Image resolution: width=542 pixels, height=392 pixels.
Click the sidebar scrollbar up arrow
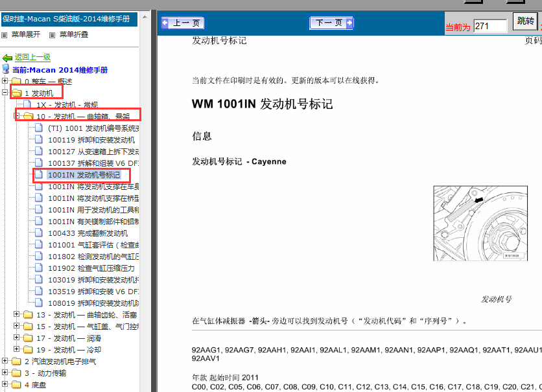(x=145, y=17)
